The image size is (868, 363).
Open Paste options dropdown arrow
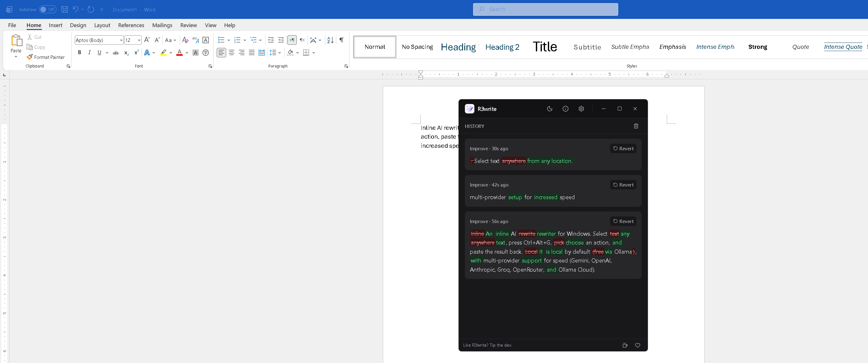16,57
